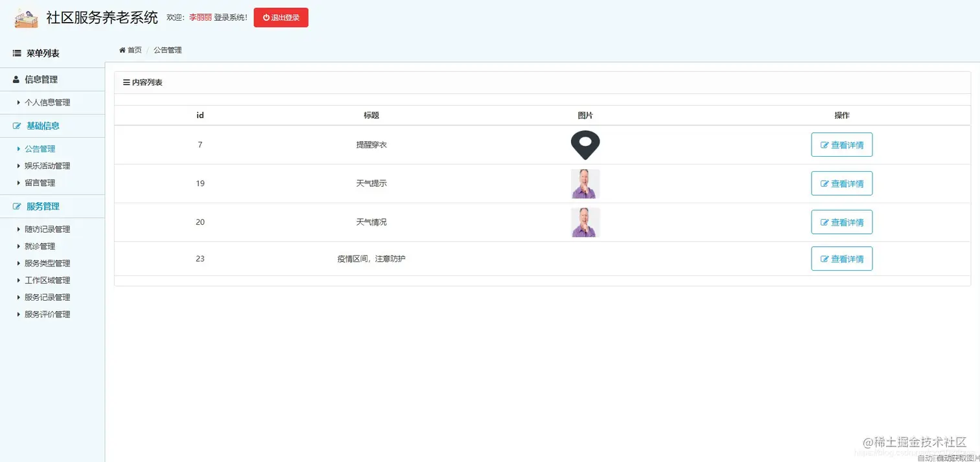980x462 pixels.
Task: Click the title text 天气提示
Action: pos(371,183)
